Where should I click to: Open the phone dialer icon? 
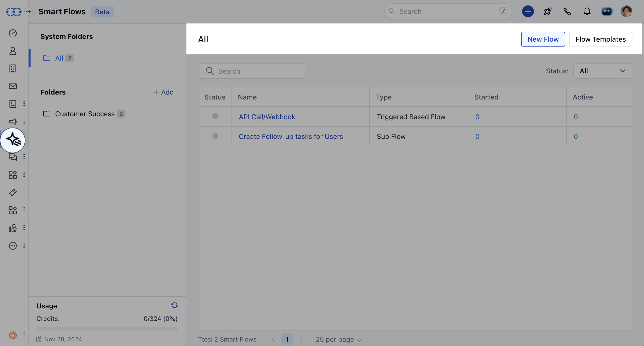click(567, 12)
